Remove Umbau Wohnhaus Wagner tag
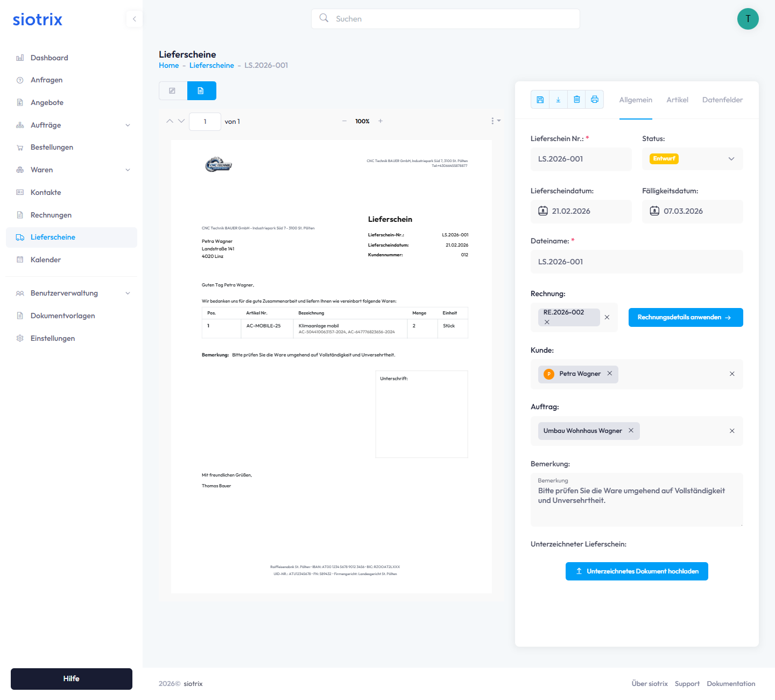Viewport: 775px width, 700px height. click(631, 431)
